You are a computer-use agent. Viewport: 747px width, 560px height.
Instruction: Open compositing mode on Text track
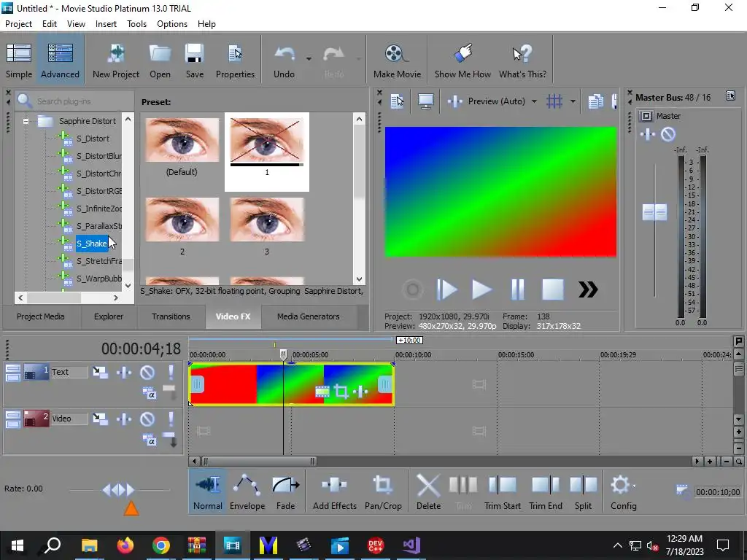point(149,393)
